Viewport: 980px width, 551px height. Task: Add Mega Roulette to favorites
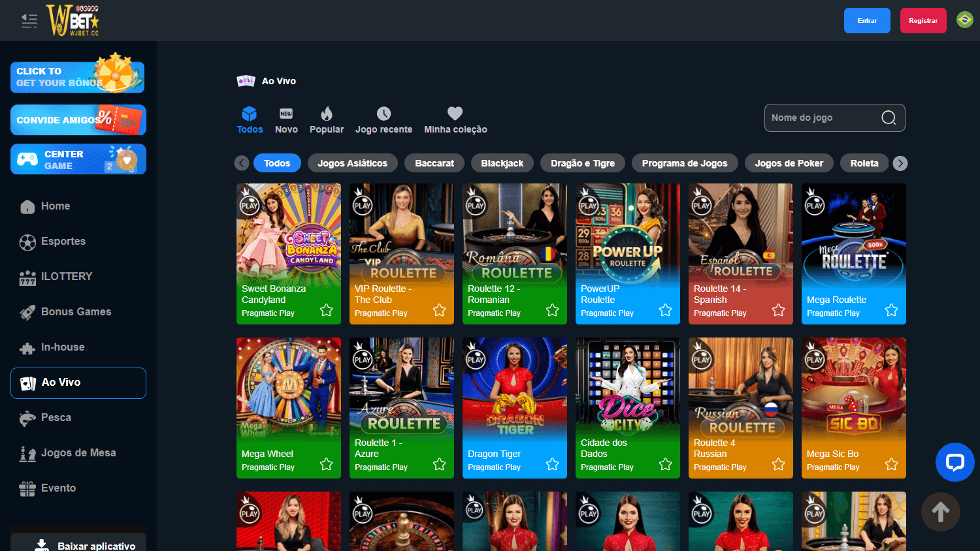click(891, 311)
